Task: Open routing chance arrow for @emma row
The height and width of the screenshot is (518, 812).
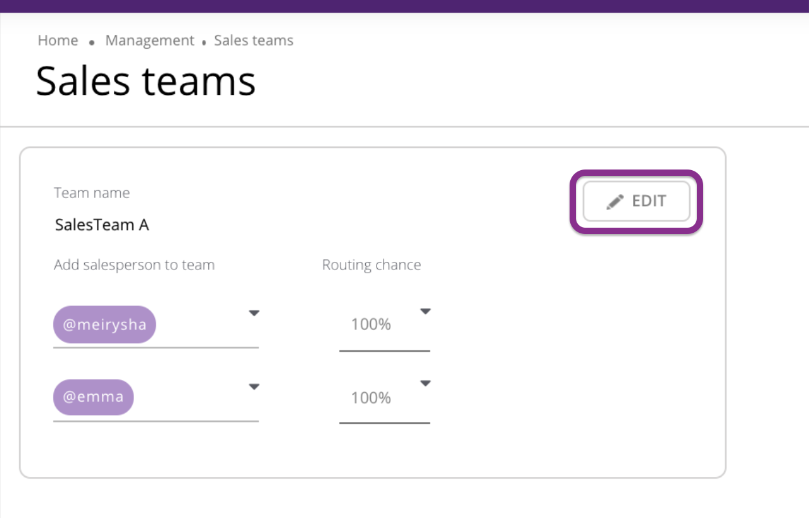Action: [425, 383]
